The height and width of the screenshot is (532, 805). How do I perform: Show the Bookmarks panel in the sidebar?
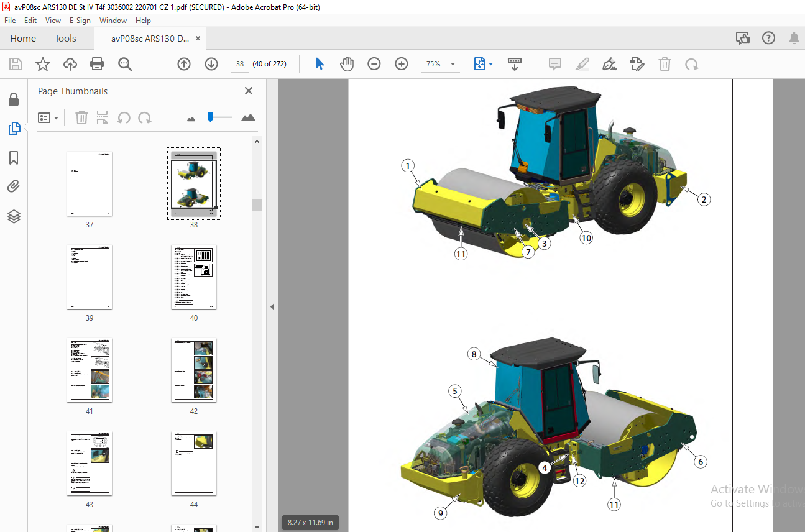point(14,158)
